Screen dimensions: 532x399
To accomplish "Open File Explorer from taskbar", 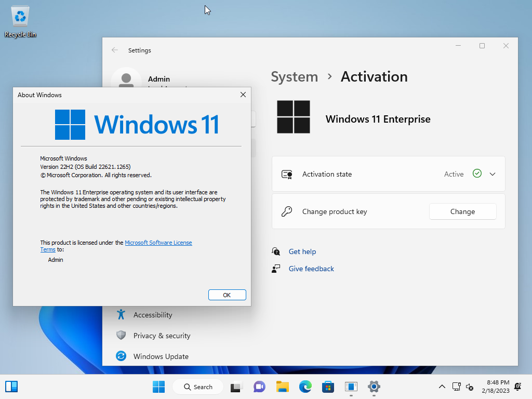I will click(282, 387).
